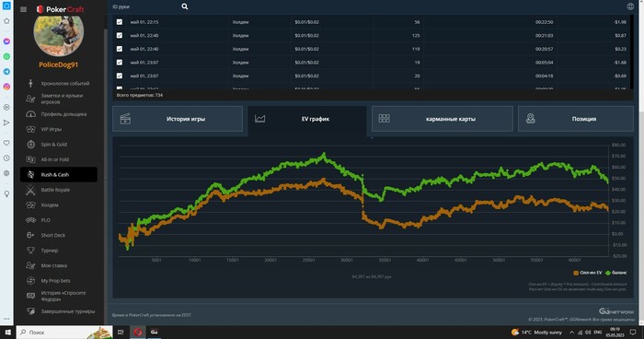This screenshot has height=339, width=644.
Task: Open history clock icon in Opera sidebar
Action: click(6, 158)
